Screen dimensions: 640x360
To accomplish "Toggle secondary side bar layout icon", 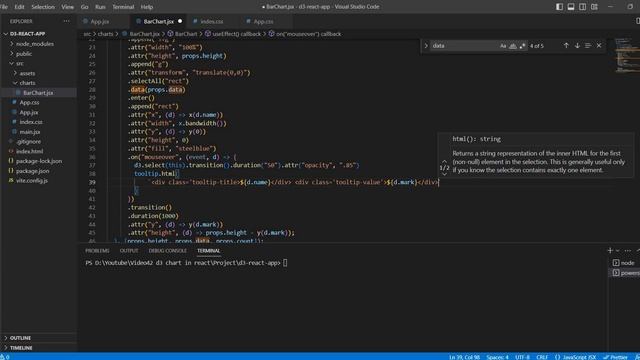I will click(582, 7).
